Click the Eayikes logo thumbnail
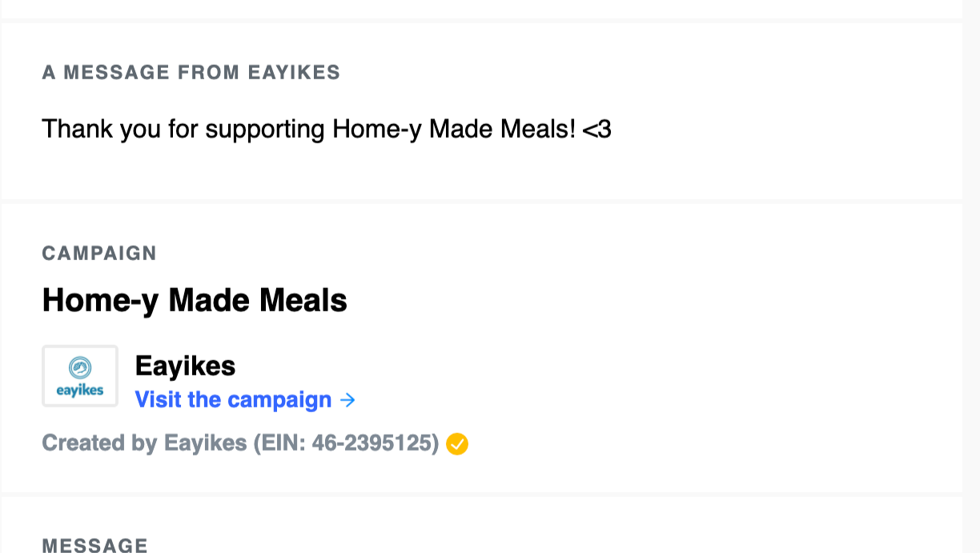This screenshot has height=553, width=980. [x=80, y=376]
